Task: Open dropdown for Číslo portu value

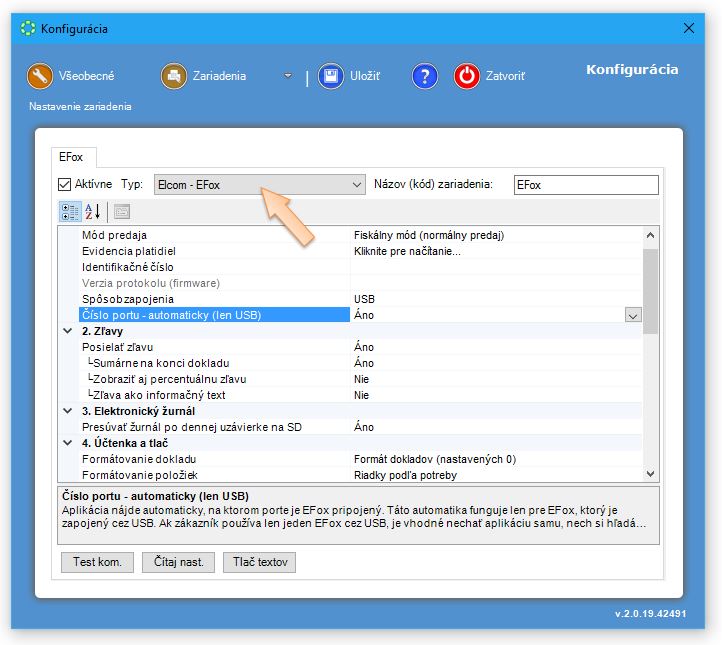Action: tap(632, 315)
